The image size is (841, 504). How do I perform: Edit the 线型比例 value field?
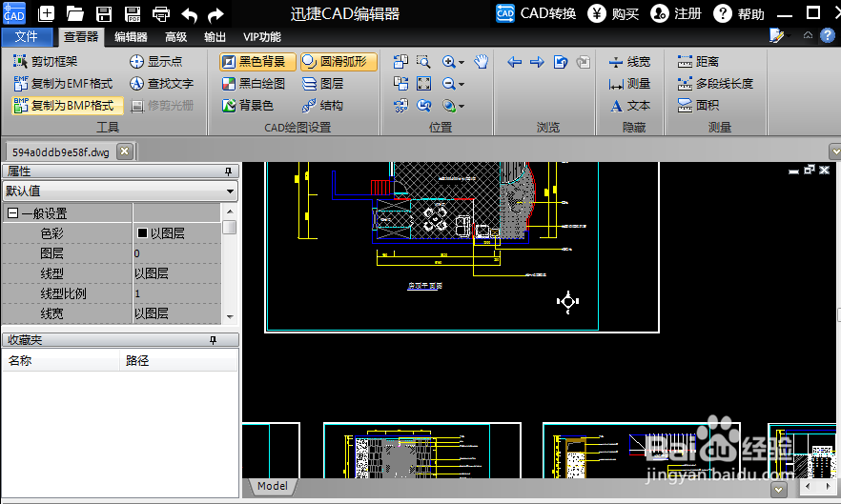pos(177,293)
